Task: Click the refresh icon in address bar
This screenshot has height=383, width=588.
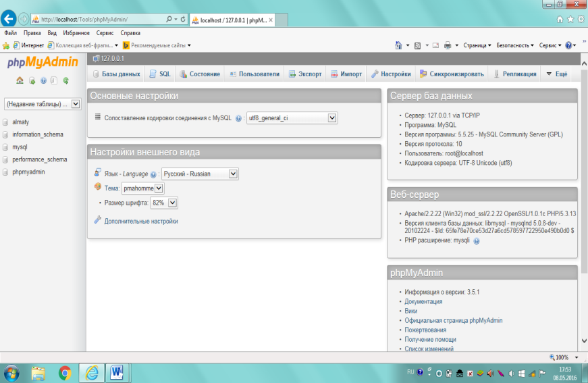Action: pos(183,19)
